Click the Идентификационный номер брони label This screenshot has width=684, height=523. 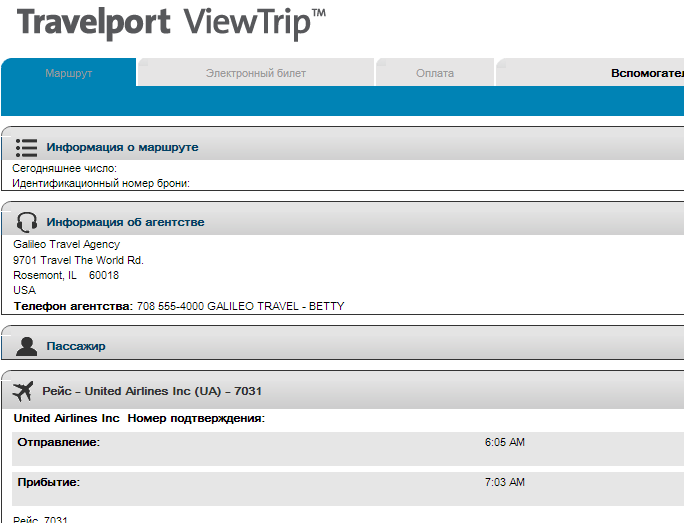point(101,183)
